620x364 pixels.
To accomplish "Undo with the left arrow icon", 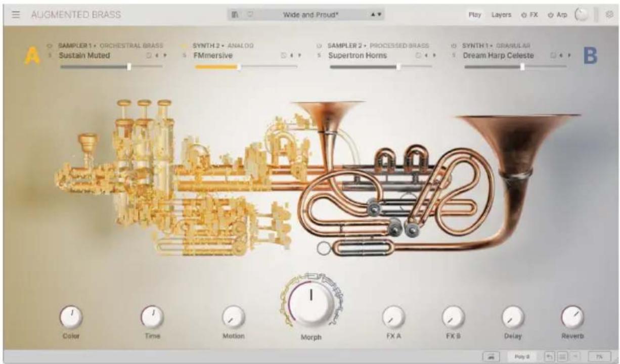I will point(549,356).
